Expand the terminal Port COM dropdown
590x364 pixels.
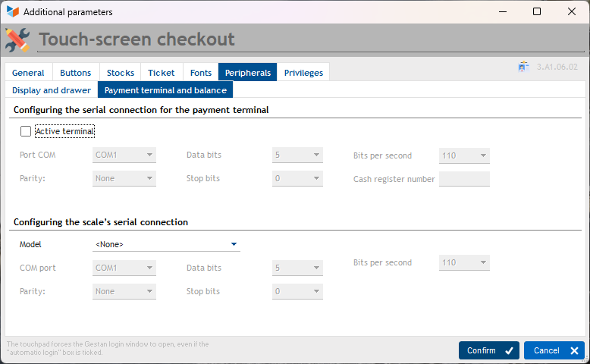click(x=124, y=155)
